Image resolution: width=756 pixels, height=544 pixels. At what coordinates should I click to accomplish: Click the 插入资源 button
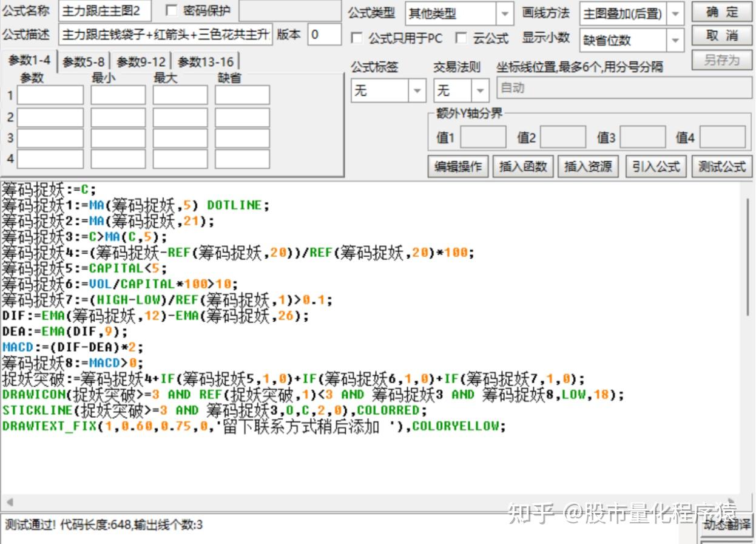[x=588, y=166]
